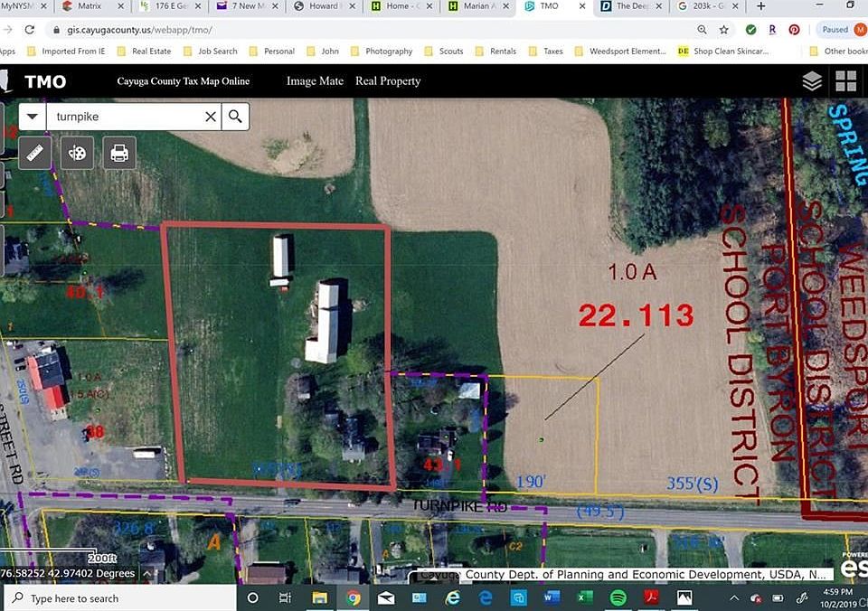The height and width of the screenshot is (611, 868).
Task: Click the address bar URL
Action: [139, 30]
